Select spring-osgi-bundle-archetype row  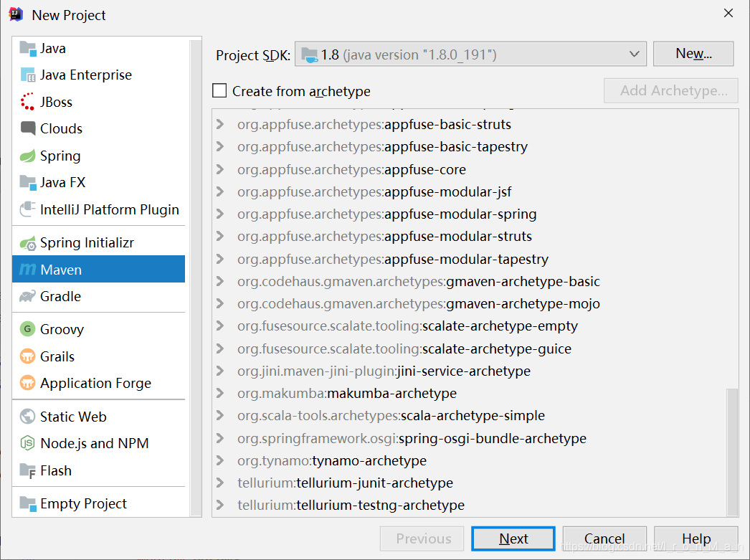(x=469, y=439)
